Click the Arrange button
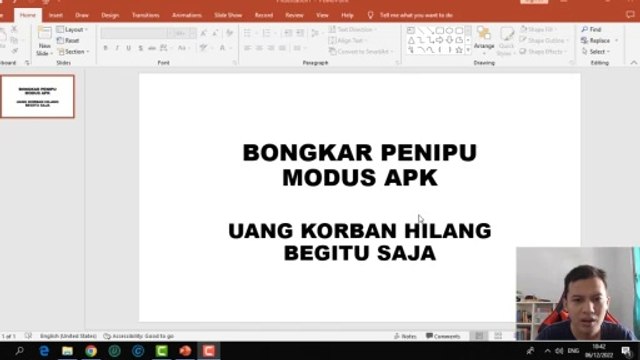Screen dimensions: 640x360 (x=484, y=41)
